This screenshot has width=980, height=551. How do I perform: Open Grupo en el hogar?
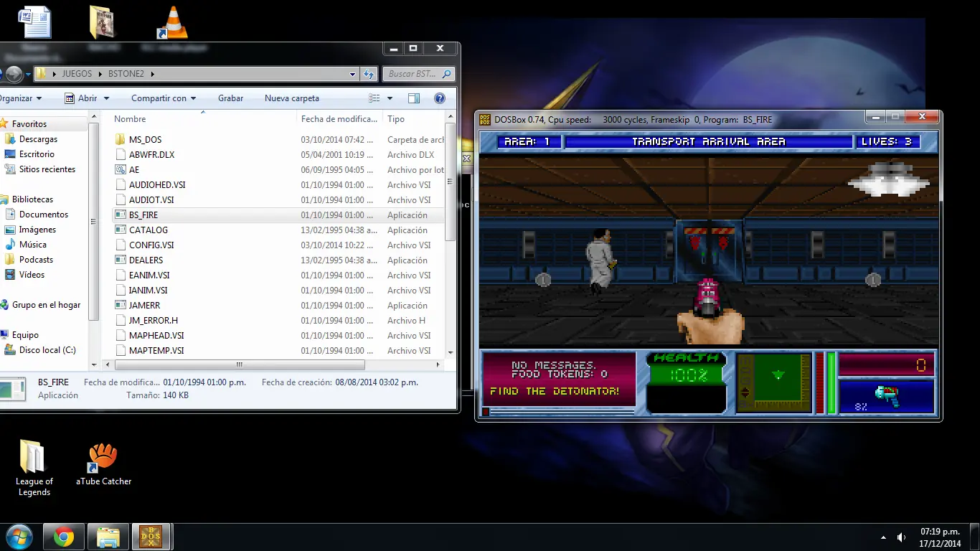(46, 305)
